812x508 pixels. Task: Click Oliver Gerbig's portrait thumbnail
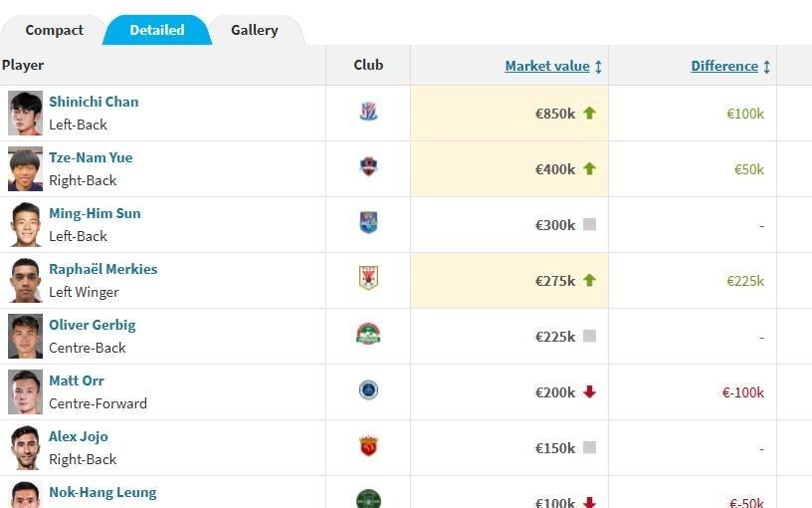(x=25, y=336)
